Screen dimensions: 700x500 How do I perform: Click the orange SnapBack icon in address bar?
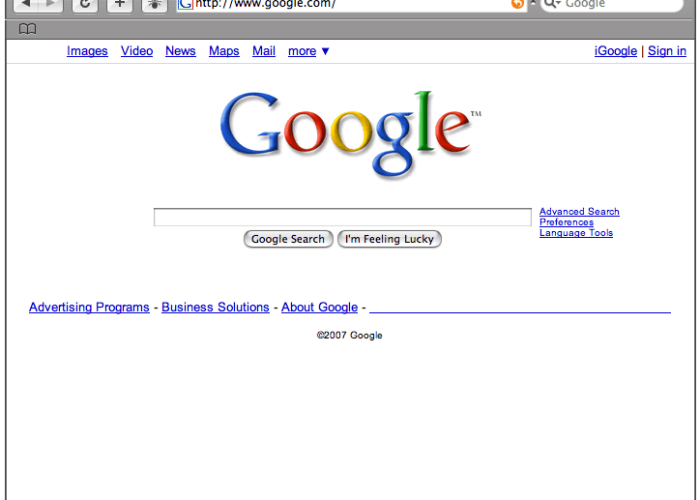point(517,4)
